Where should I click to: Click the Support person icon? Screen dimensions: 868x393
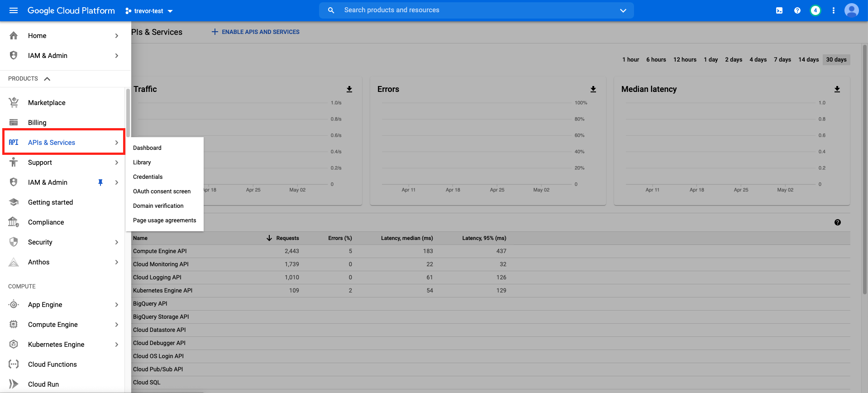click(x=14, y=162)
